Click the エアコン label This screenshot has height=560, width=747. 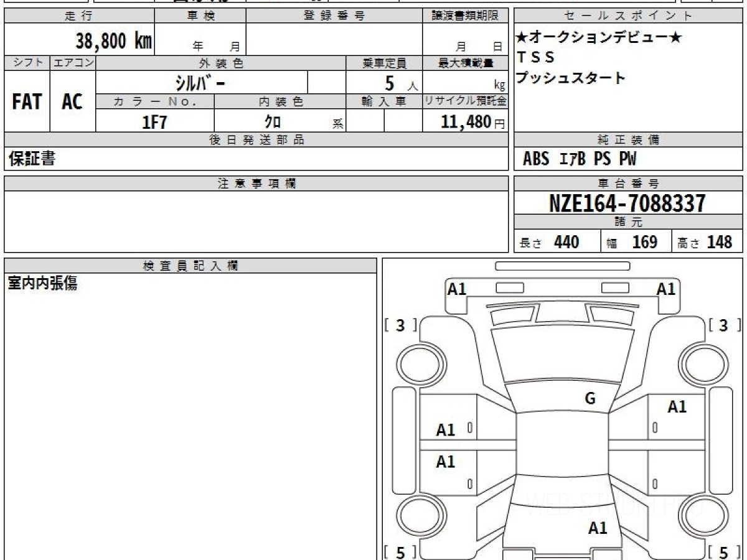point(73,63)
